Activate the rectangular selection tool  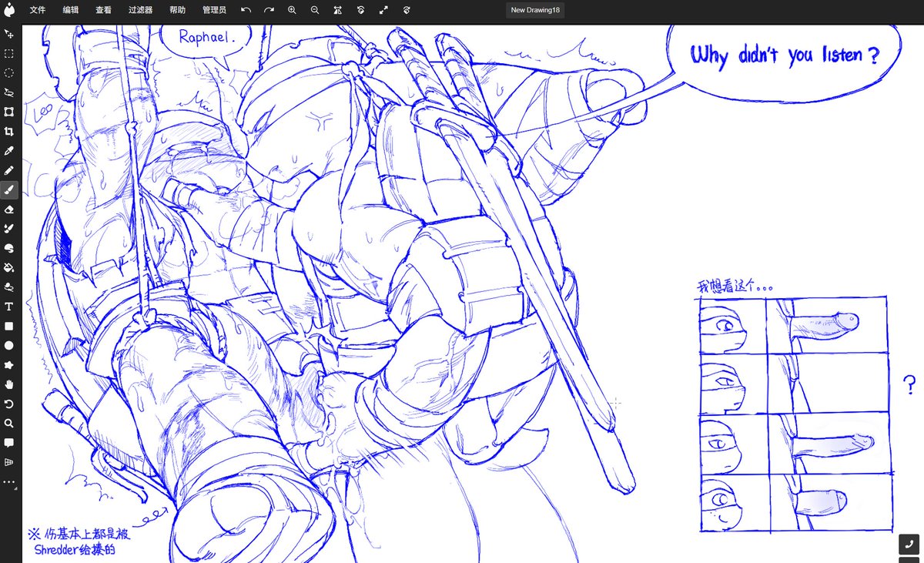(x=10, y=53)
